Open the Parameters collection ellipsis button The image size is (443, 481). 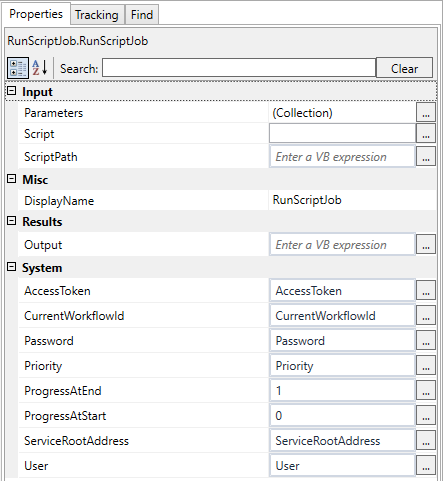(x=426, y=112)
